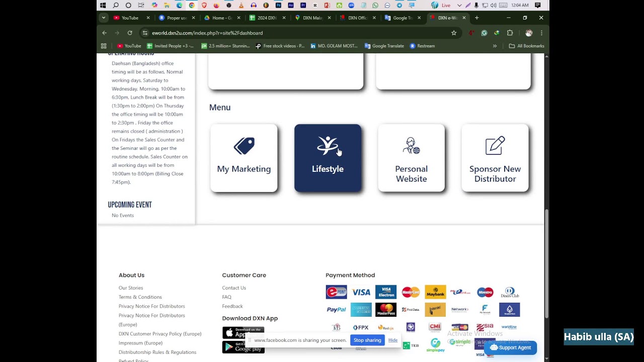The width and height of the screenshot is (644, 362).
Task: Click the Interac payment logo
Action: point(435,310)
